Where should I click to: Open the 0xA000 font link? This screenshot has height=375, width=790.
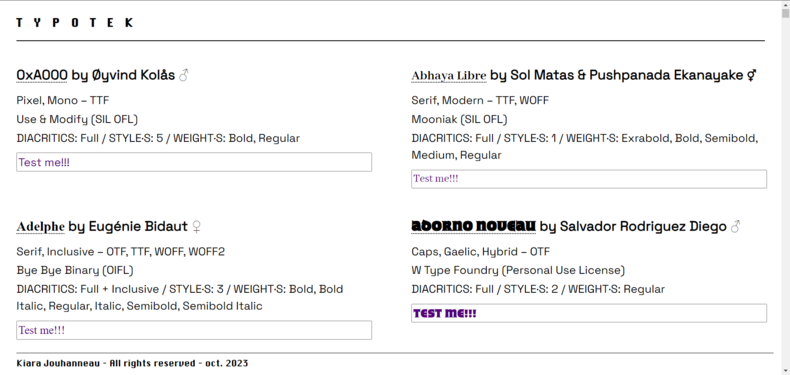point(42,76)
